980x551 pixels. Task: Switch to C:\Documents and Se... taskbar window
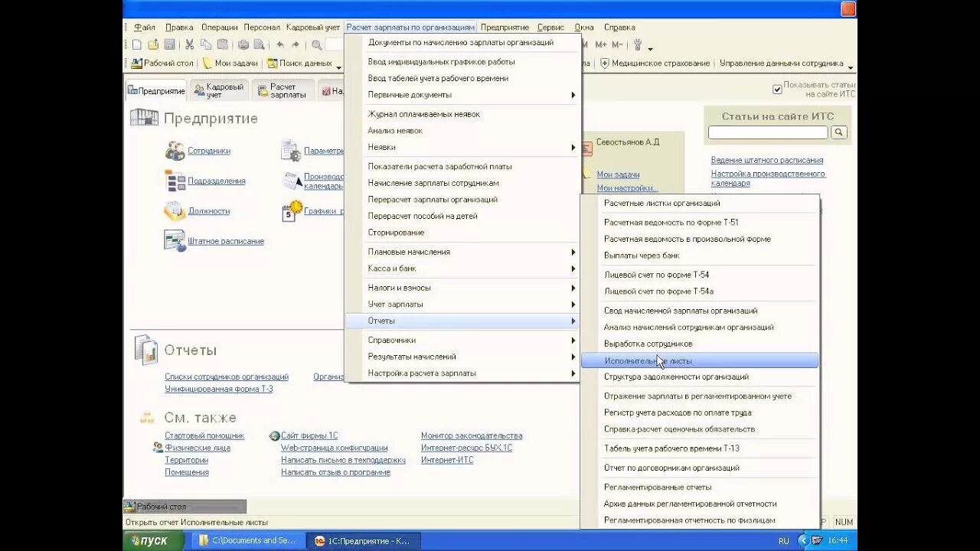click(247, 540)
